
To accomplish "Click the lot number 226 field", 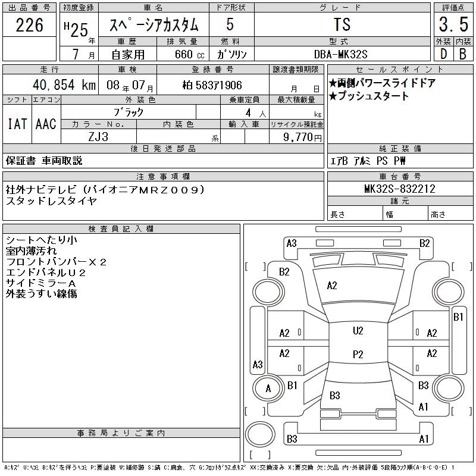I will (x=29, y=25).
